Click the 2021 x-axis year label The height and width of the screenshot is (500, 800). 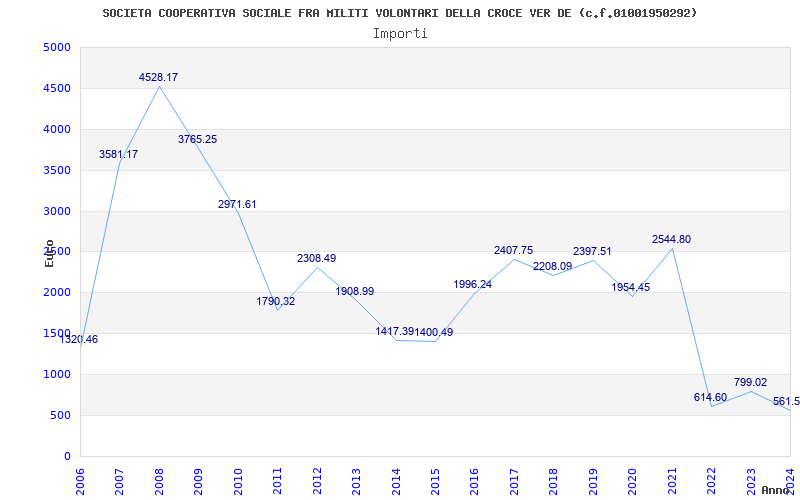click(672, 482)
